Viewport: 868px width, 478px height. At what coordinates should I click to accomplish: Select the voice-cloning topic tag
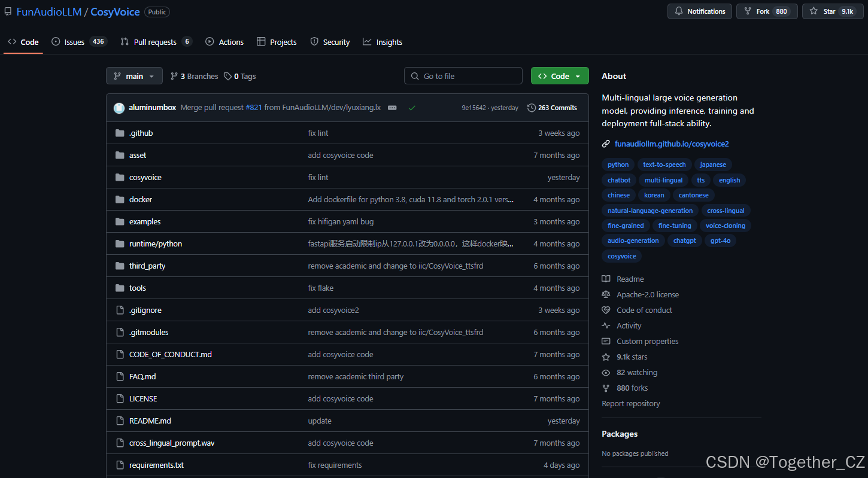726,226
